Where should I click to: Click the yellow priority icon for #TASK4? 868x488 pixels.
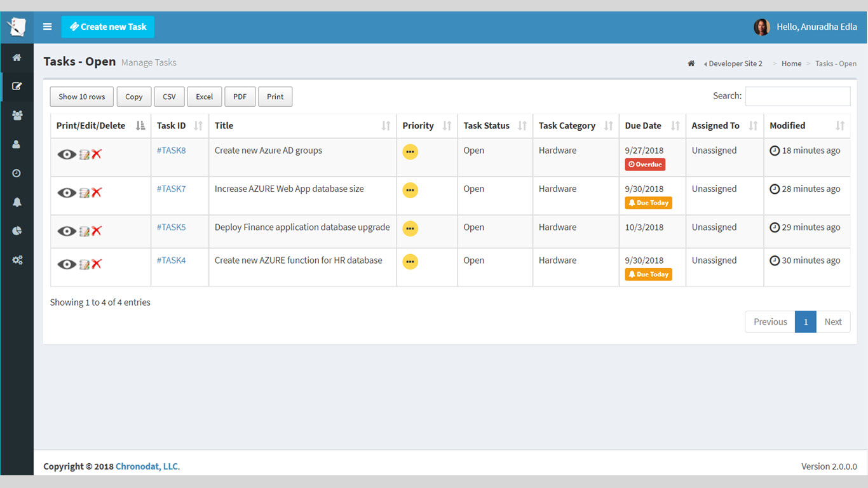[x=410, y=261]
